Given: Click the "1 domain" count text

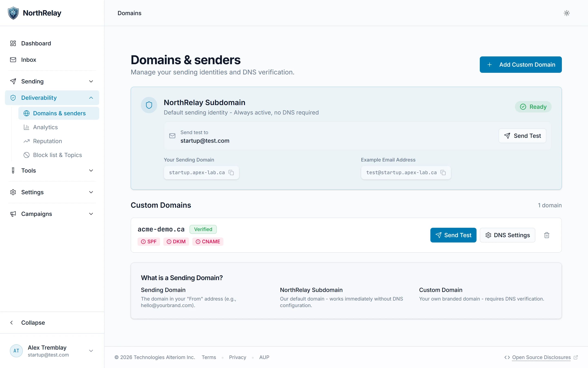Looking at the screenshot, I should 550,205.
